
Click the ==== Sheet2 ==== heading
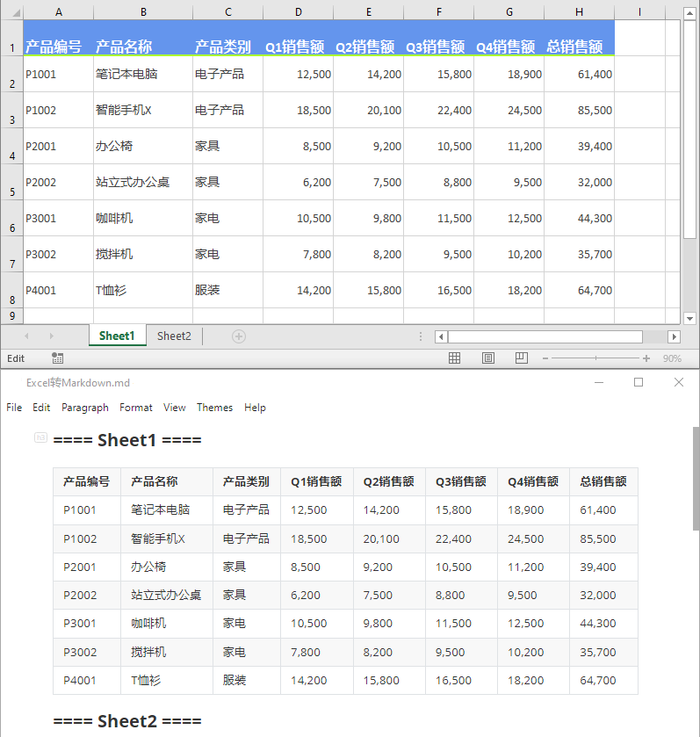click(127, 721)
